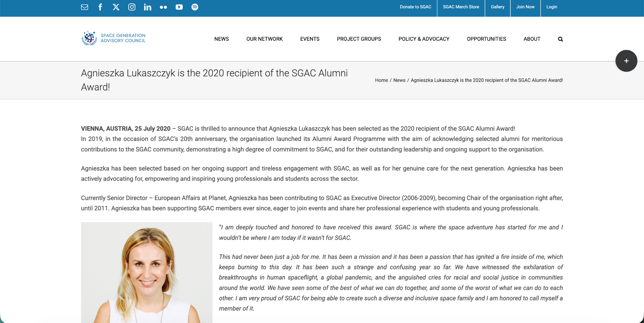Click the Join Now link
The height and width of the screenshot is (323, 644).
coord(525,7)
